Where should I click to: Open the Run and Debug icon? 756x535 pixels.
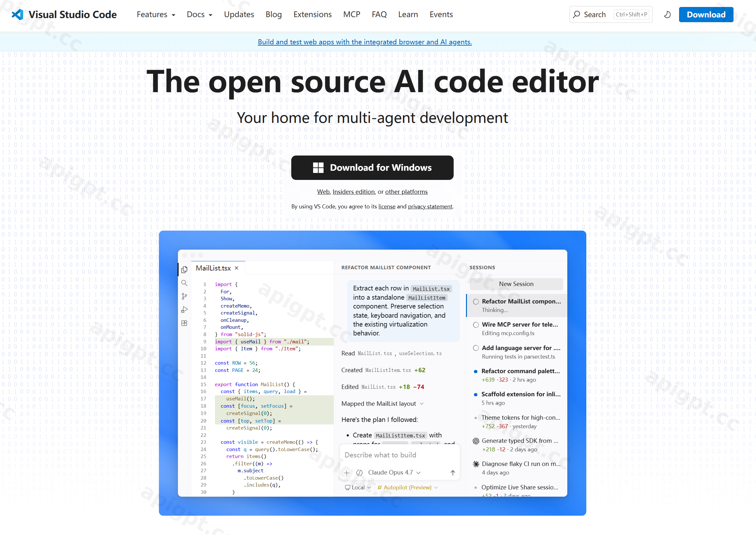(184, 310)
